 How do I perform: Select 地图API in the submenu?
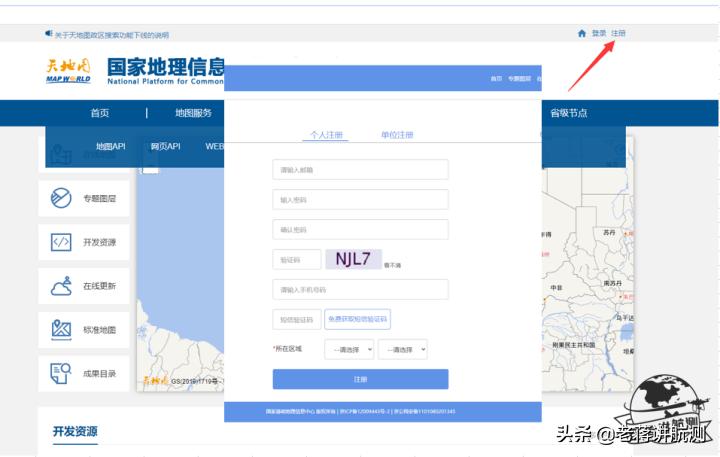coord(110,147)
